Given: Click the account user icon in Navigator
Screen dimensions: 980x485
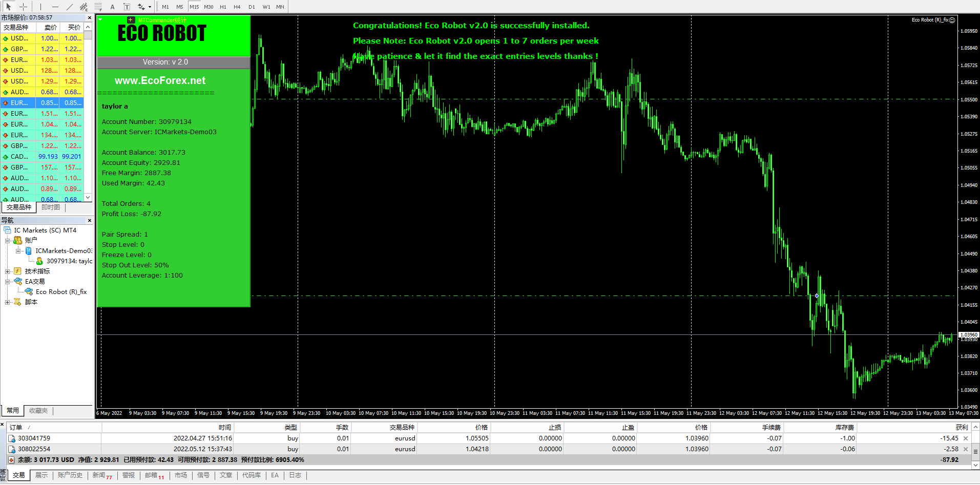Looking at the screenshot, I should coord(39,261).
